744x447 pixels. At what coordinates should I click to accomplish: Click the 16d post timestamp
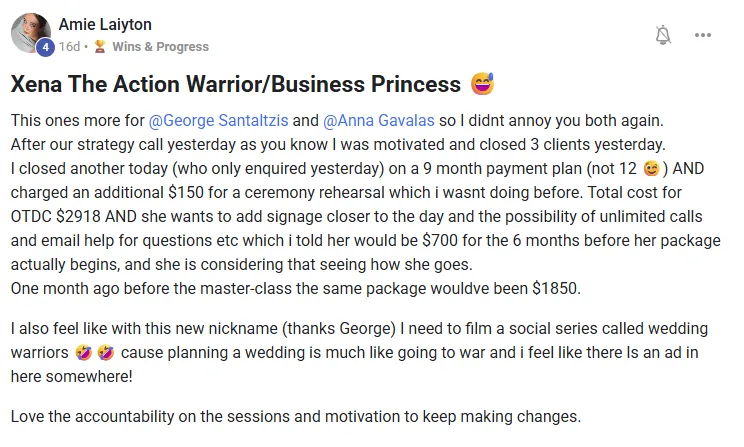point(68,46)
